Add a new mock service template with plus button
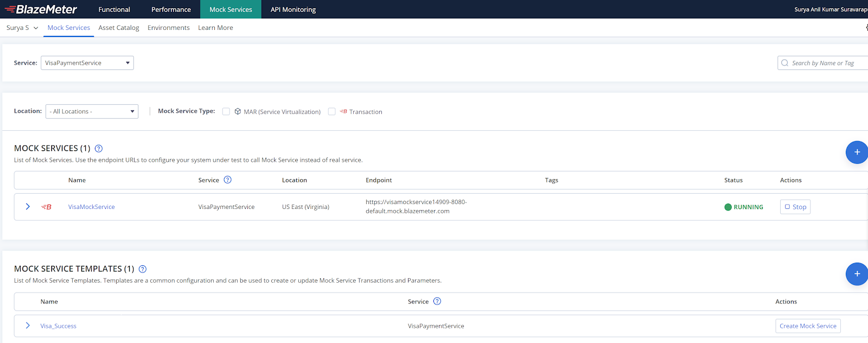Viewport: 868px width, 343px height. coord(857,274)
